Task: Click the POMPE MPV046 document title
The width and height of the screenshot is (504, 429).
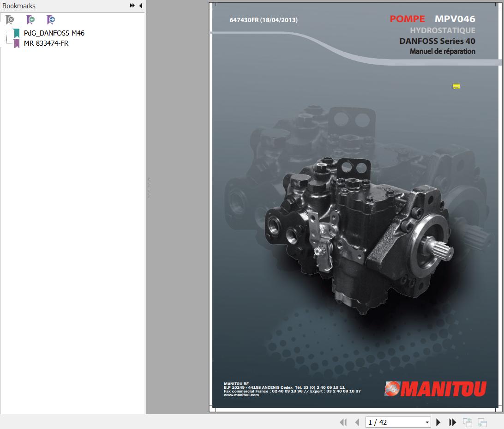Action: pyautogui.click(x=432, y=19)
